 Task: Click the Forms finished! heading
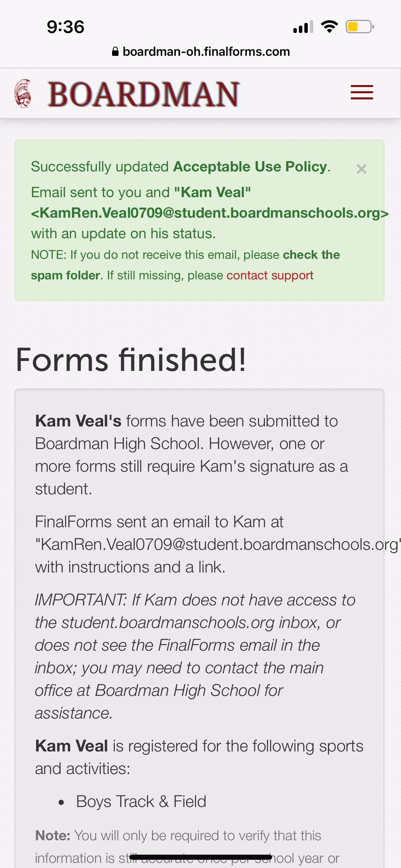131,360
